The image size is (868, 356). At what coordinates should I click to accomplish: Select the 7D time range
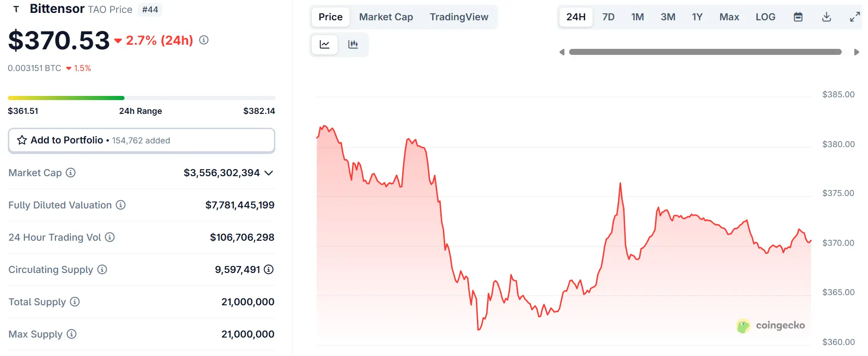(608, 17)
